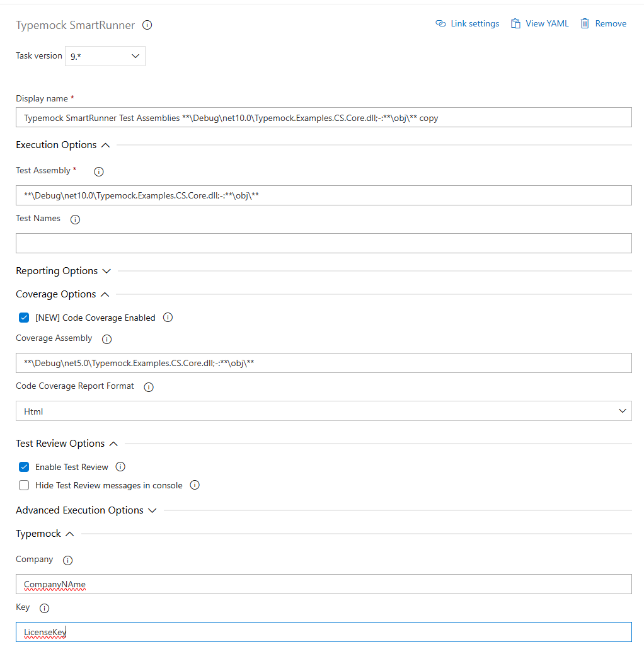Open the Code Coverage Report Format dropdown
644x649 pixels.
324,411
